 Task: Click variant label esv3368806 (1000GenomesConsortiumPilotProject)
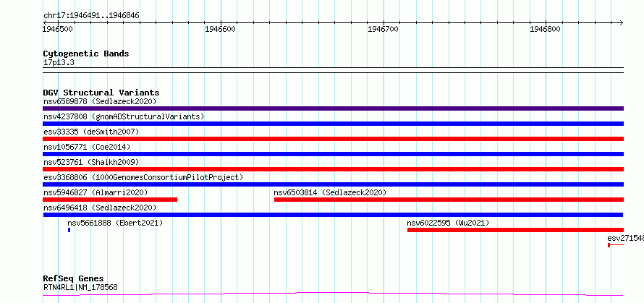(x=143, y=177)
